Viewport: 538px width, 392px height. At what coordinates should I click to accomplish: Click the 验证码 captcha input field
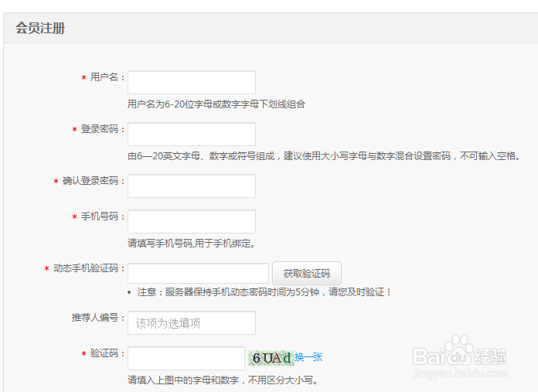click(x=186, y=358)
